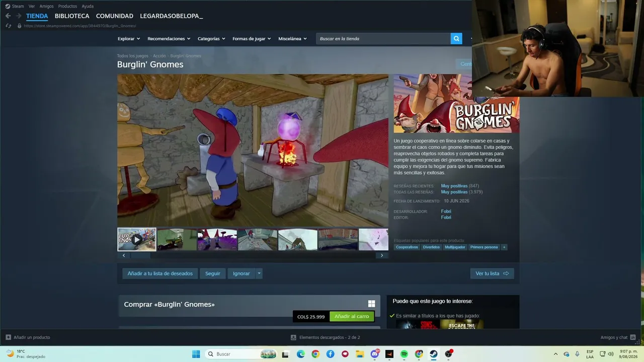
Task: Select the Cooperativos tag
Action: pyautogui.click(x=407, y=247)
